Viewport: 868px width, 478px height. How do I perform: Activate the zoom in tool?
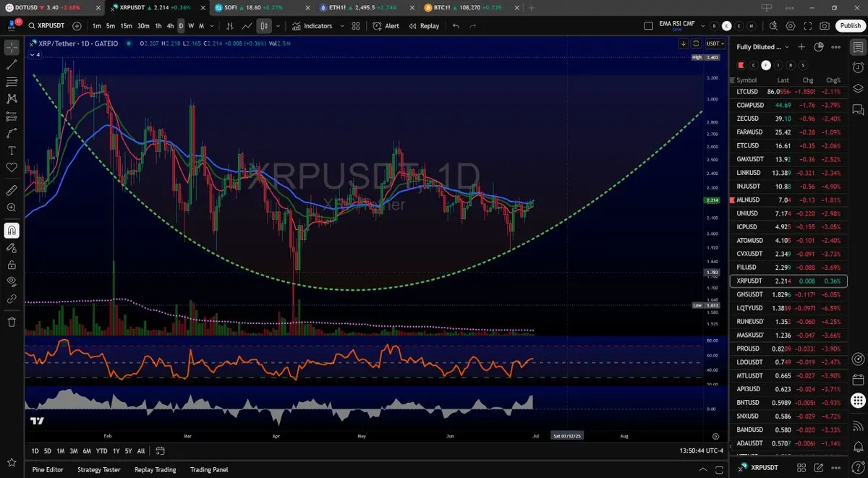coord(12,208)
